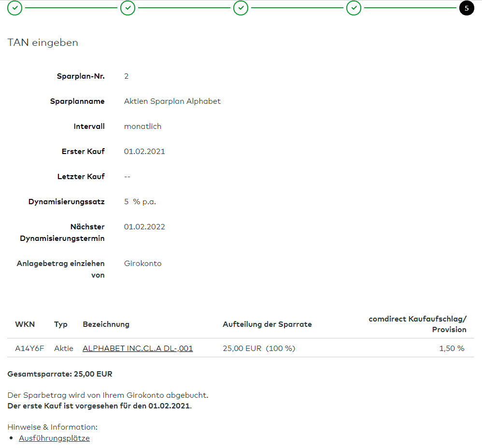Click the bold first purchase date notice
This screenshot has width=482, height=448.
click(99, 406)
